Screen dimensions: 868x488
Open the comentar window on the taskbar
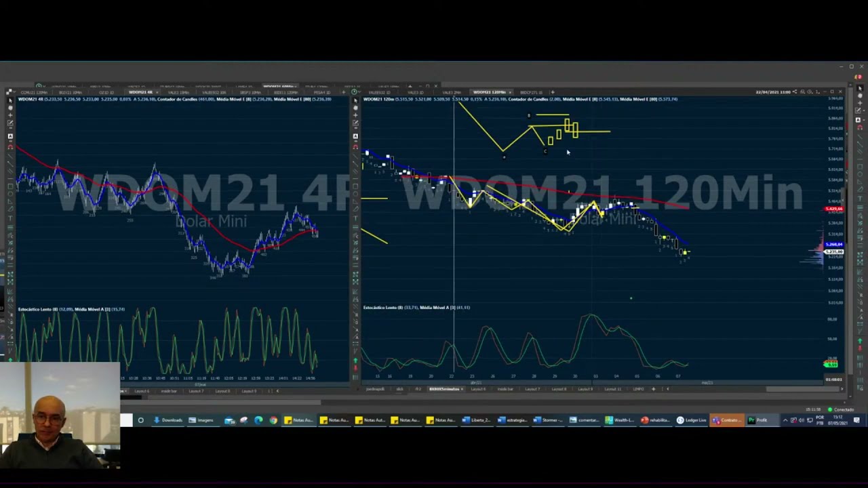pos(584,420)
